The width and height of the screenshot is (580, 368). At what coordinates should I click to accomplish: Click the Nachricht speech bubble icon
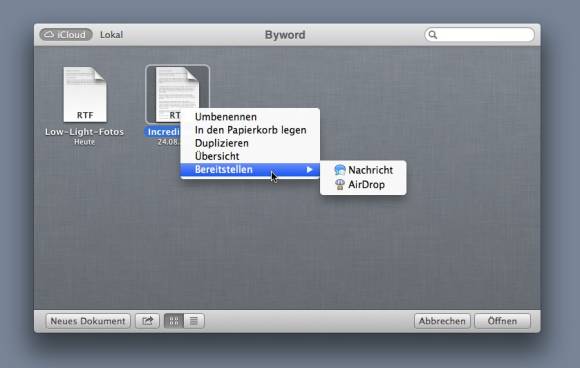[x=340, y=170]
